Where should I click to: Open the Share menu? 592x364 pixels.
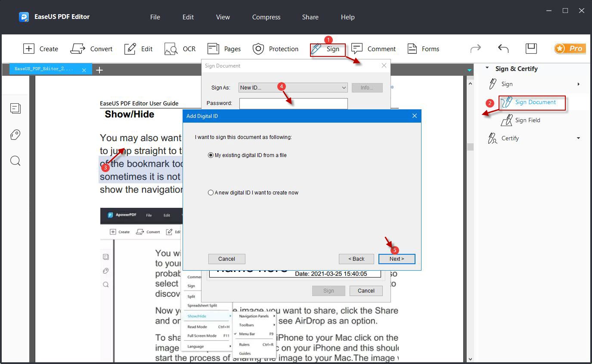[x=310, y=17]
